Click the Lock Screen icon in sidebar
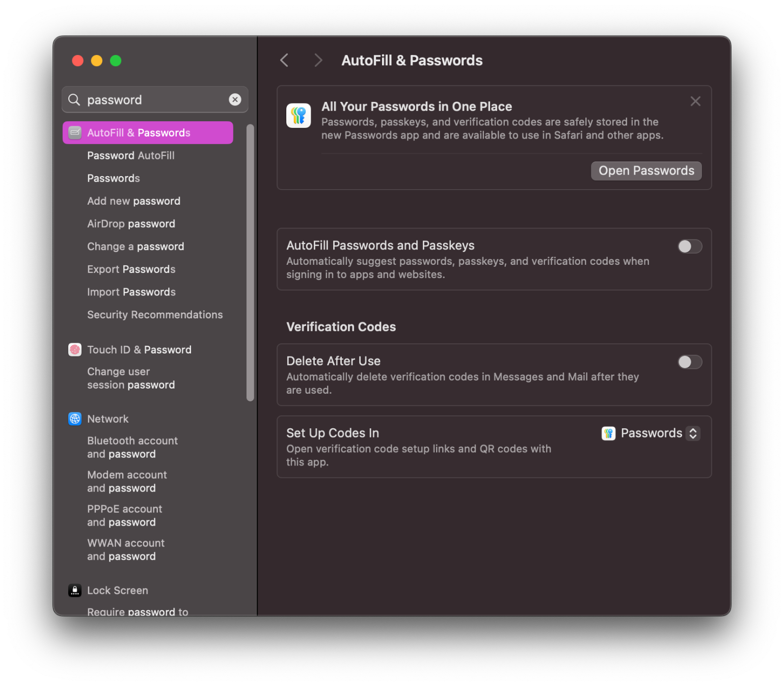 point(75,590)
